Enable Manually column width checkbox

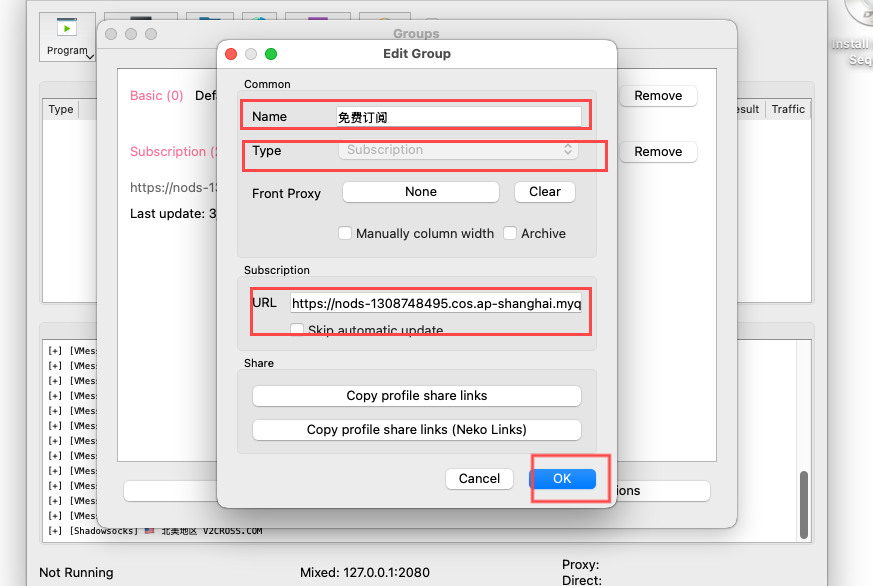pyautogui.click(x=345, y=233)
